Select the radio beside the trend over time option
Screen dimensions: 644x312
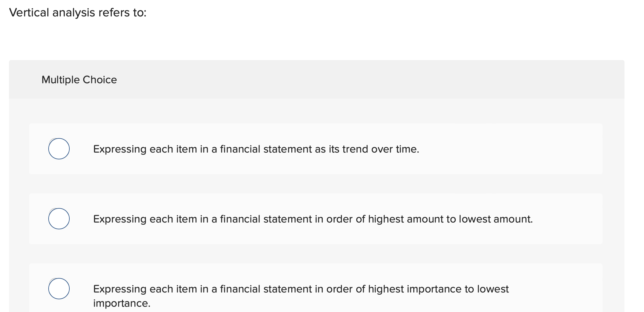[59, 149]
